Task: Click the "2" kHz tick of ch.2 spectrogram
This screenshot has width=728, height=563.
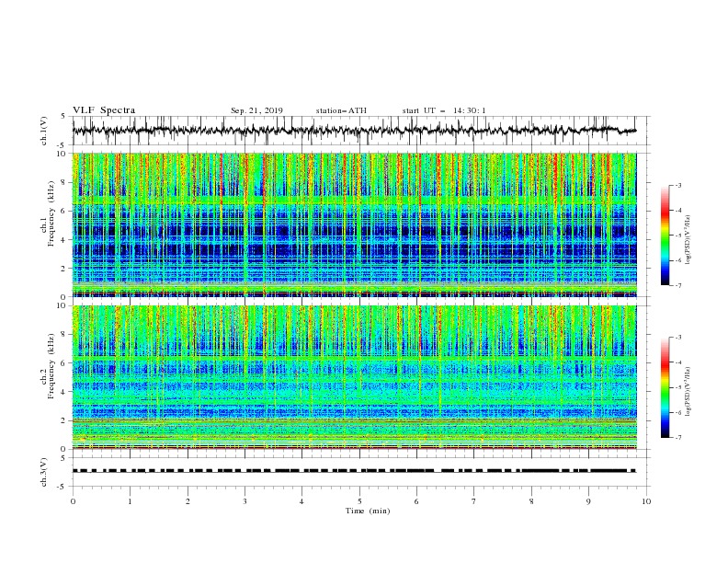Action: (64, 420)
